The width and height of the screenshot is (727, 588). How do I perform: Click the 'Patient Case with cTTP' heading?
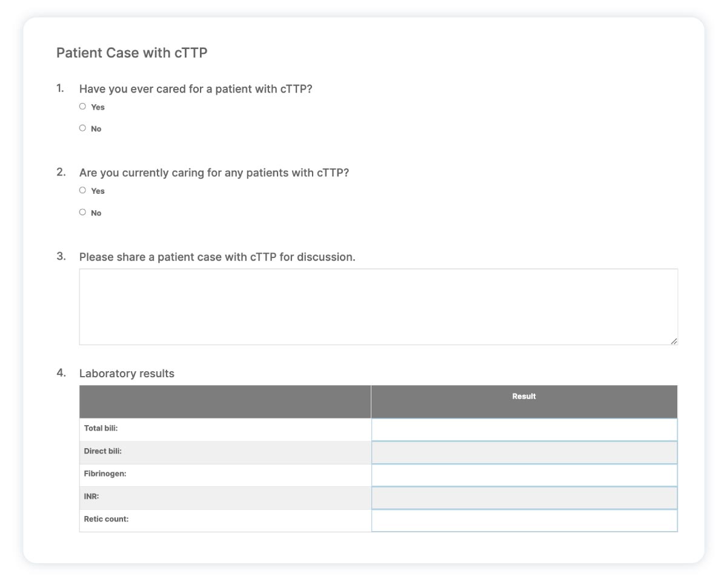tap(131, 53)
